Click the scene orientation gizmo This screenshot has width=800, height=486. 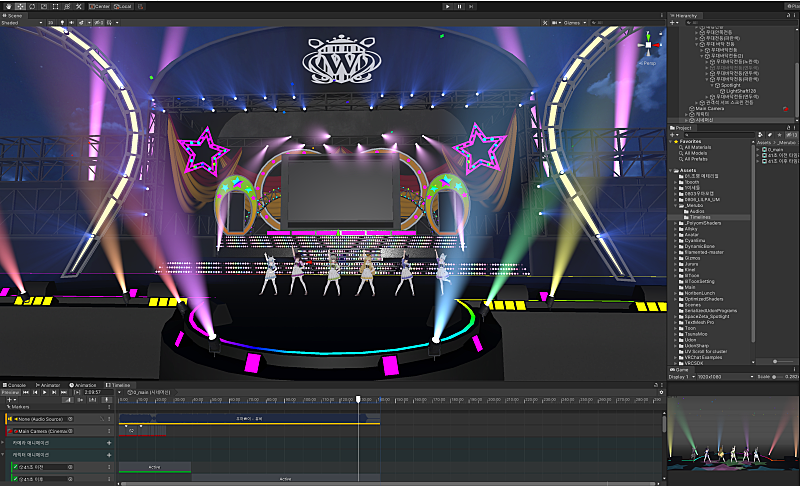click(650, 45)
